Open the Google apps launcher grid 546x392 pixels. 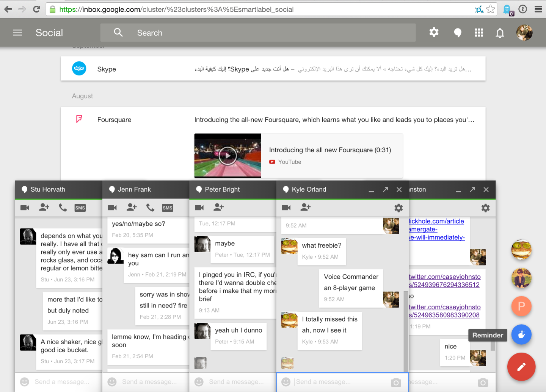coord(479,33)
